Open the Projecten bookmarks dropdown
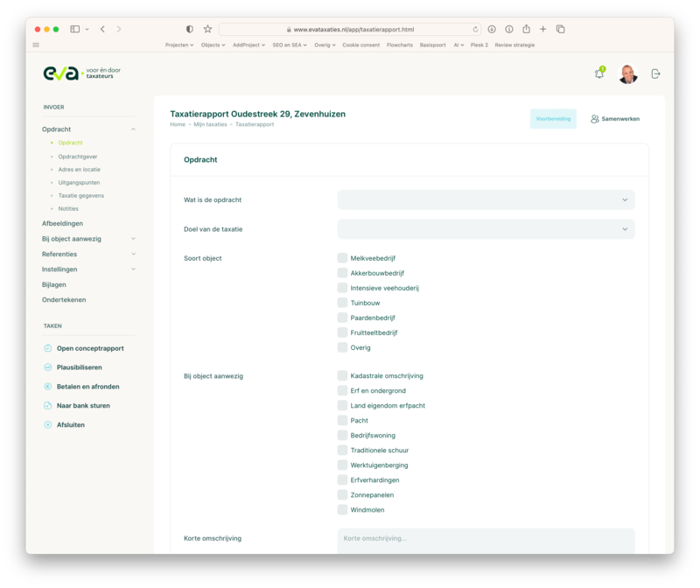700x588 pixels. (x=179, y=45)
